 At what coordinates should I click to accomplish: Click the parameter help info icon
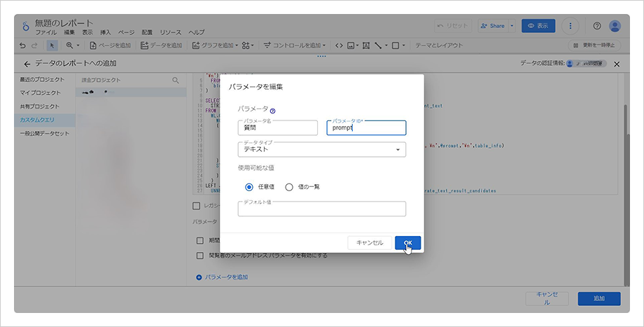pyautogui.click(x=273, y=111)
